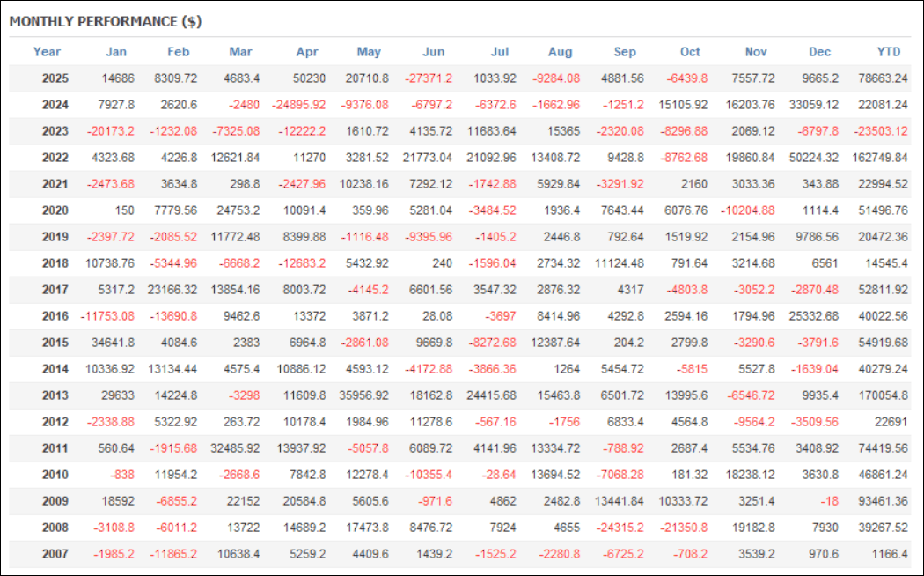924x576 pixels.
Task: Select the 2007 year row label
Action: pyautogui.click(x=55, y=554)
